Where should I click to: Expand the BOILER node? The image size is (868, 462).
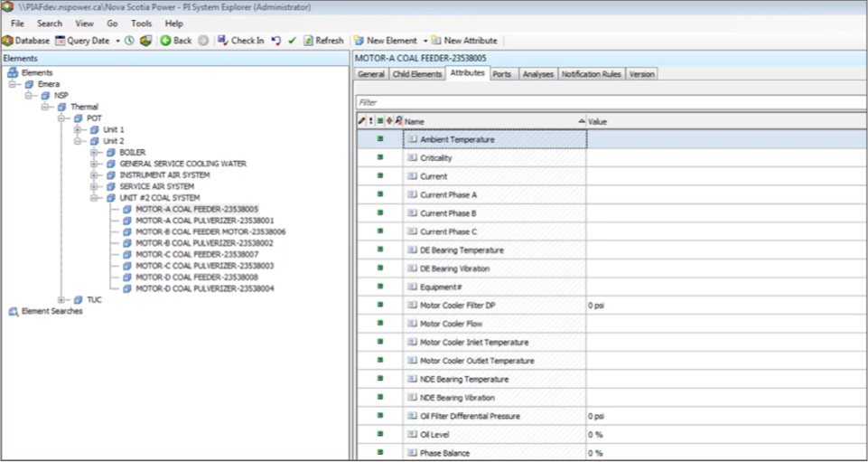coord(94,152)
